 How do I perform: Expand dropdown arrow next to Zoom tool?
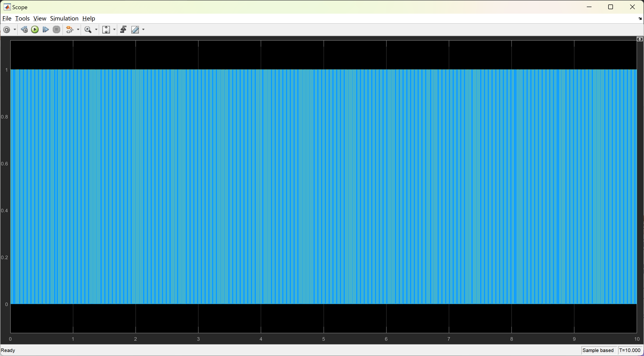[96, 30]
